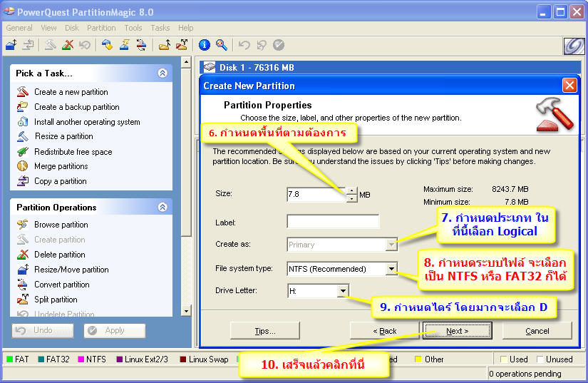The width and height of the screenshot is (588, 383).
Task: Click the Split partition toolbar icon
Action: 182,45
